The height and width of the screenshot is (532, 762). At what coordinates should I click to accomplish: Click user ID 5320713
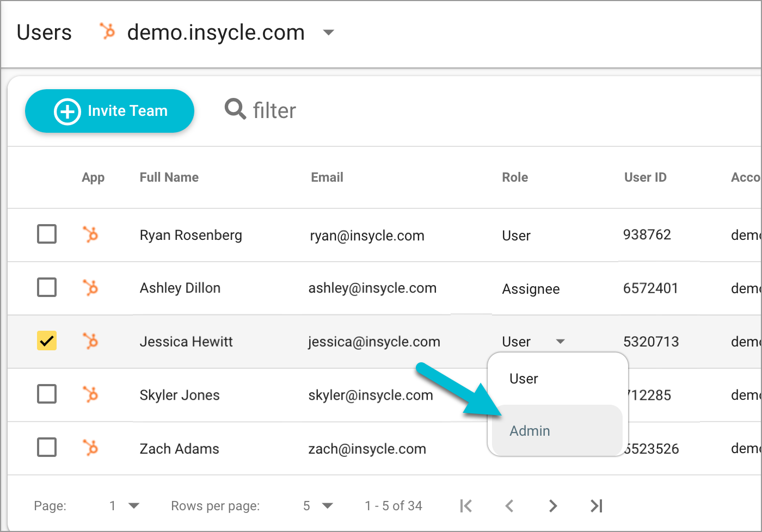click(x=651, y=342)
